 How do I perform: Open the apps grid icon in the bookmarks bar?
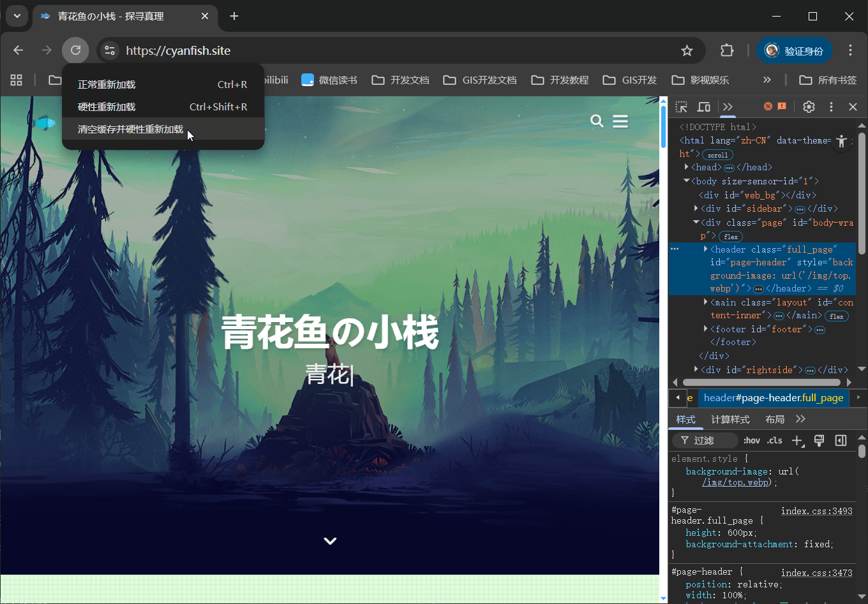click(17, 80)
